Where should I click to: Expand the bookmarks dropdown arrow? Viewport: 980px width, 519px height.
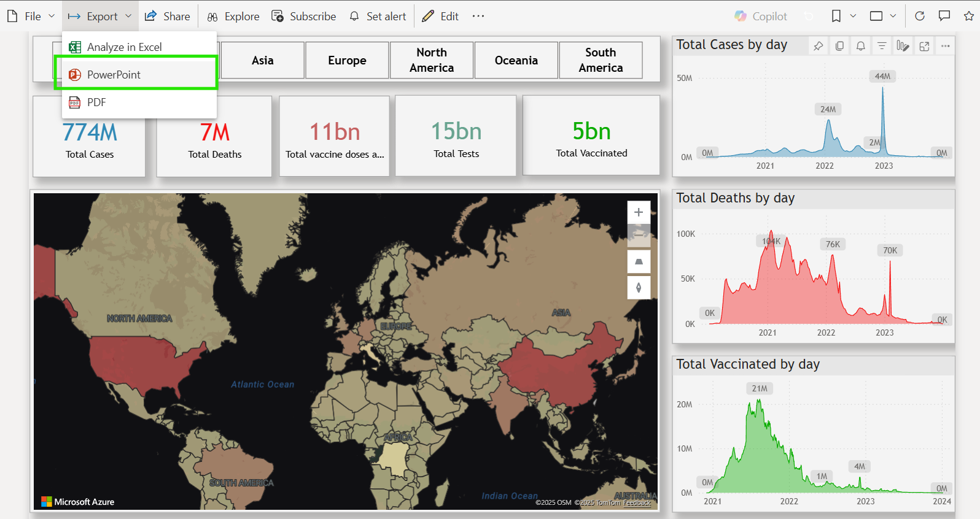pos(853,16)
